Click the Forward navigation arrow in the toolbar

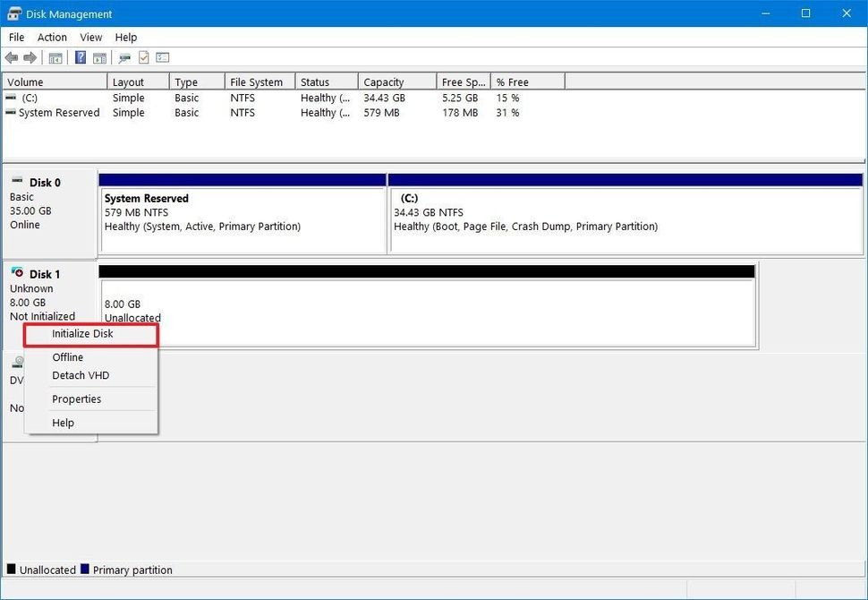tap(30, 57)
